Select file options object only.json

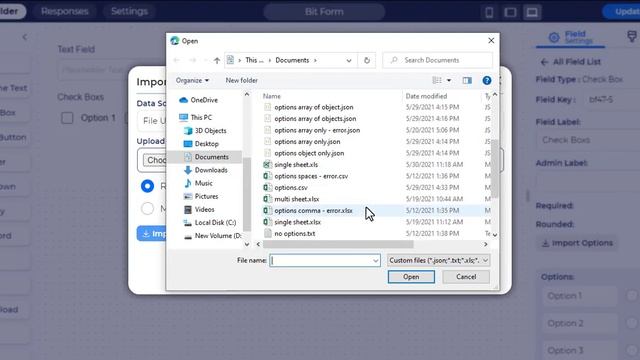304,153
